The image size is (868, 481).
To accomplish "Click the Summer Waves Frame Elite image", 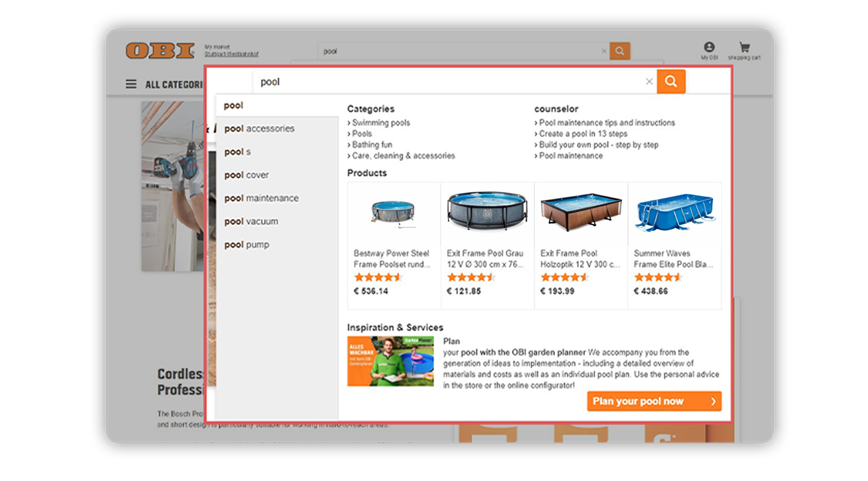I will (675, 212).
